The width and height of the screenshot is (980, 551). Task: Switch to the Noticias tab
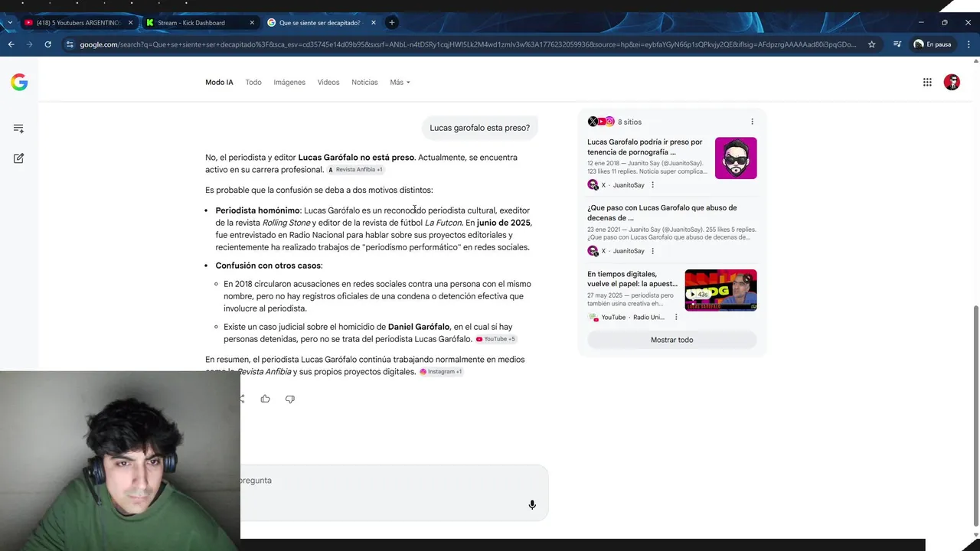pos(364,82)
